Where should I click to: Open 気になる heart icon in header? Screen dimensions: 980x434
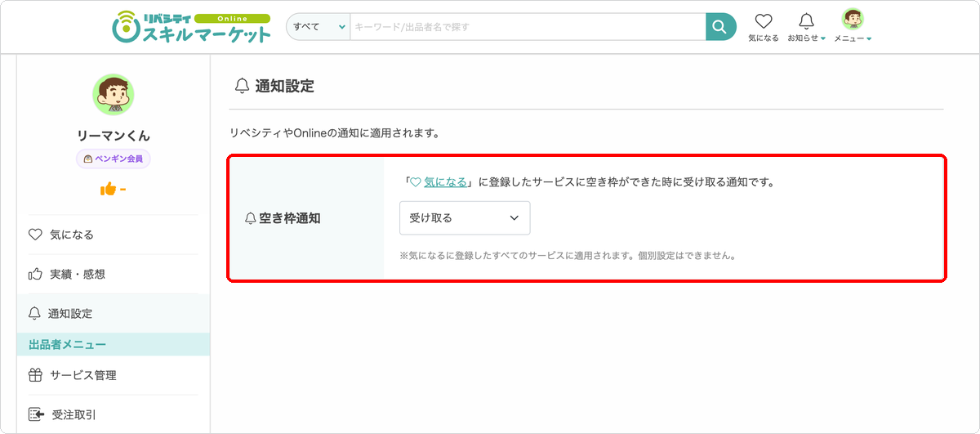[x=764, y=28]
